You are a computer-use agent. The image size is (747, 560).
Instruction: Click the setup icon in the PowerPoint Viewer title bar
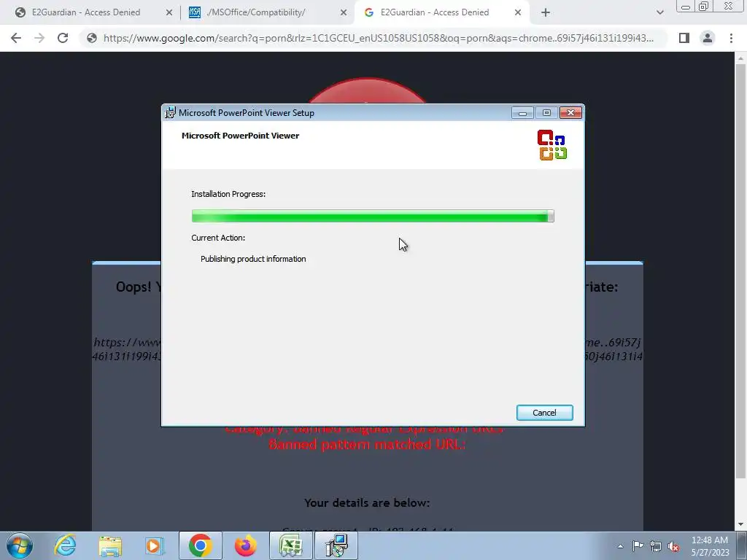coord(170,113)
